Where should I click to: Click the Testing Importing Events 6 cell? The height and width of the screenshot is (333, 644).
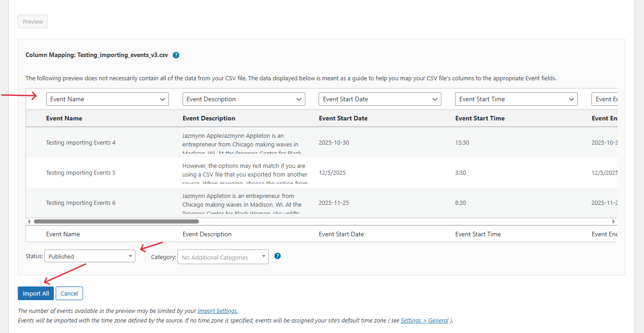(81, 203)
